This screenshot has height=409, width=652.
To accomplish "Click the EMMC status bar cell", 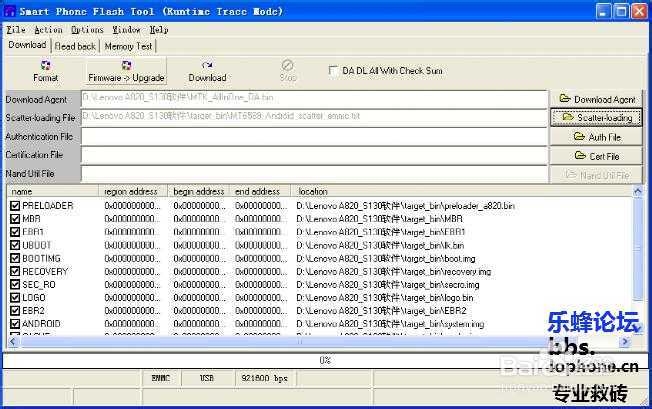I will coord(161,378).
